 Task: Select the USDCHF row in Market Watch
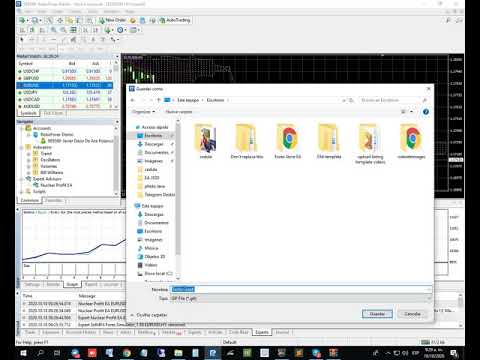[65, 71]
